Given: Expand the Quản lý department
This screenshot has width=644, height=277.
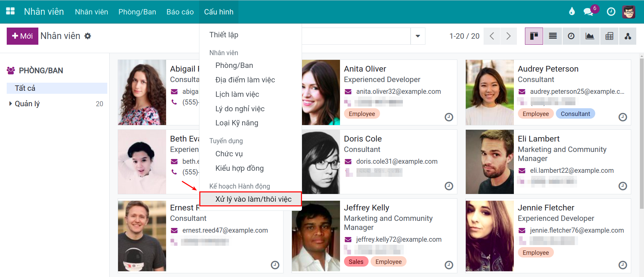Looking at the screenshot, I should pos(10,104).
